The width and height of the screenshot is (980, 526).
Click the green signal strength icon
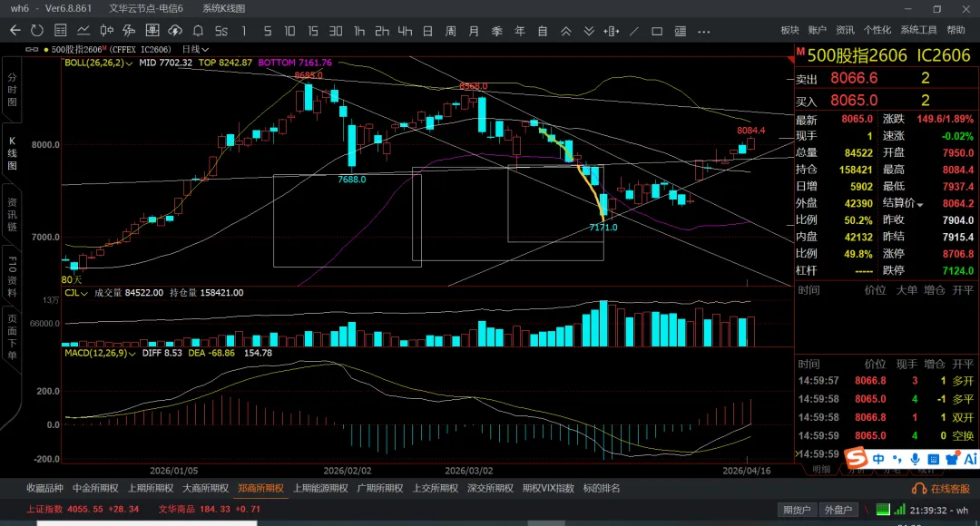point(899,510)
